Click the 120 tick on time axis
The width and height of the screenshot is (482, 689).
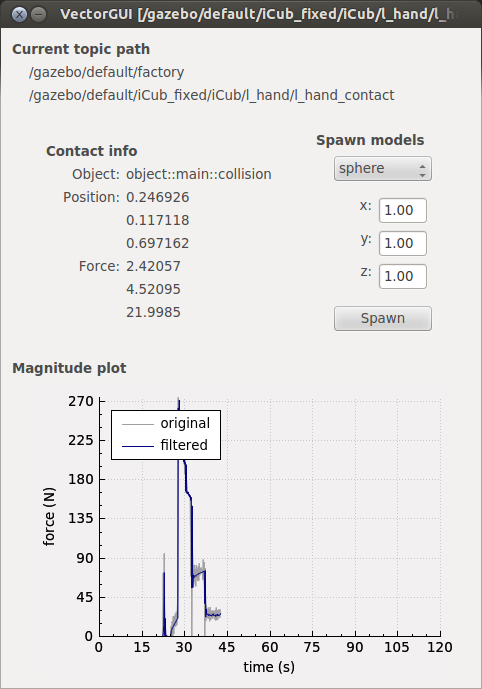[x=439, y=647]
